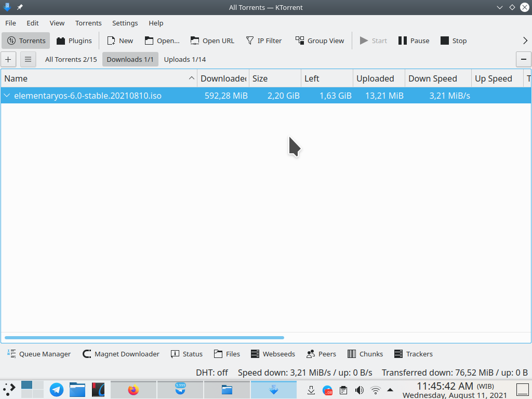Click the Open URL toolbar button
Image resolution: width=532 pixels, height=399 pixels.
(x=212, y=41)
